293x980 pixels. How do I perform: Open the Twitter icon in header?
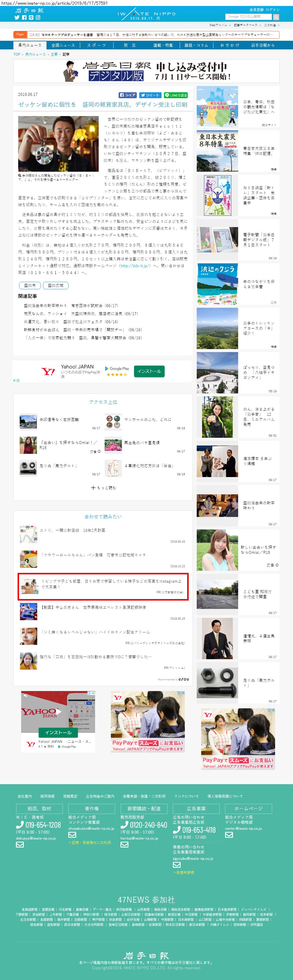coord(17,18)
